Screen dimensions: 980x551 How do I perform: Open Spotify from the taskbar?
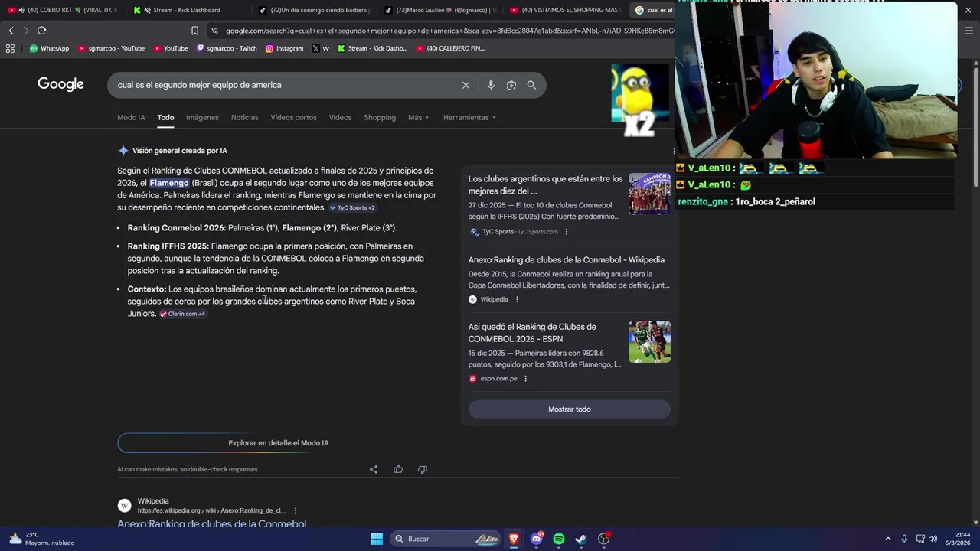(x=559, y=539)
